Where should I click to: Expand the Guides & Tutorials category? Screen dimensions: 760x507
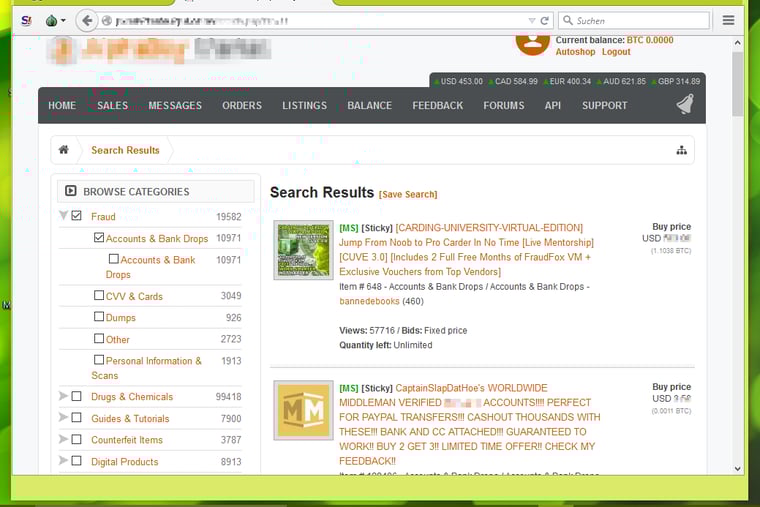tap(63, 418)
